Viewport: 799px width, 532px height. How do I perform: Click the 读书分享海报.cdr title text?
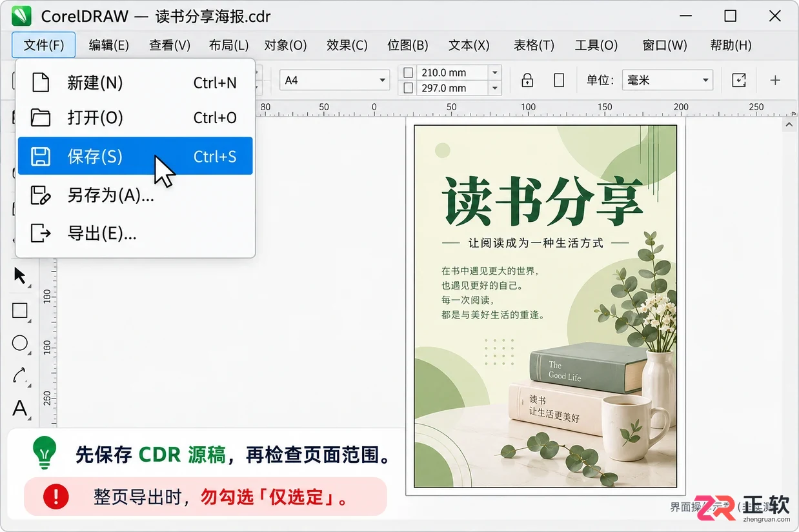pyautogui.click(x=213, y=16)
